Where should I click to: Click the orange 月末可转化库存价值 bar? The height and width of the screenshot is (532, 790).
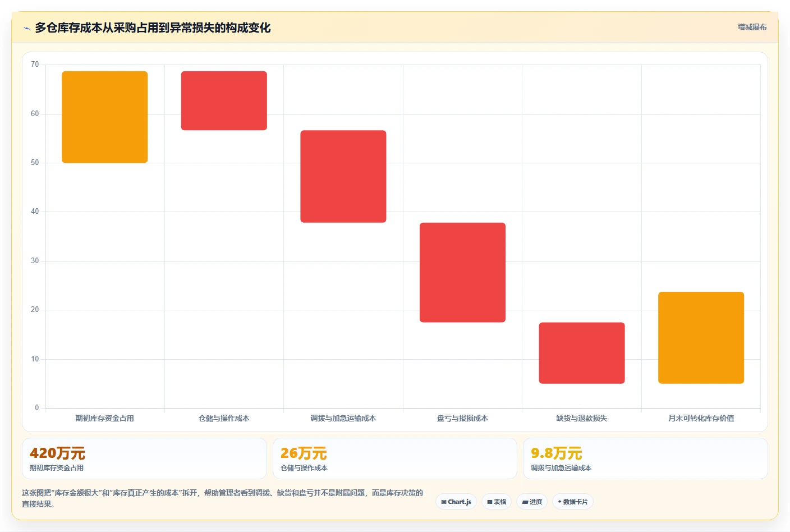click(x=701, y=338)
